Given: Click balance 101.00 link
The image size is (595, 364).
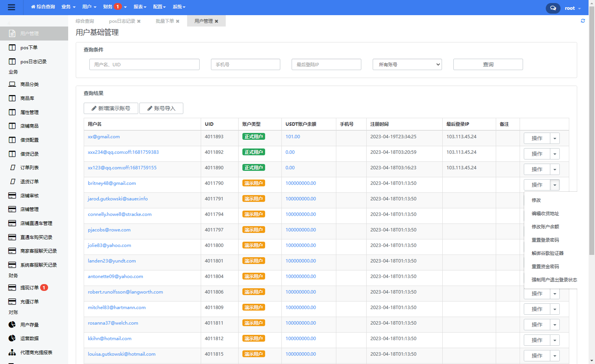Looking at the screenshot, I should [293, 136].
